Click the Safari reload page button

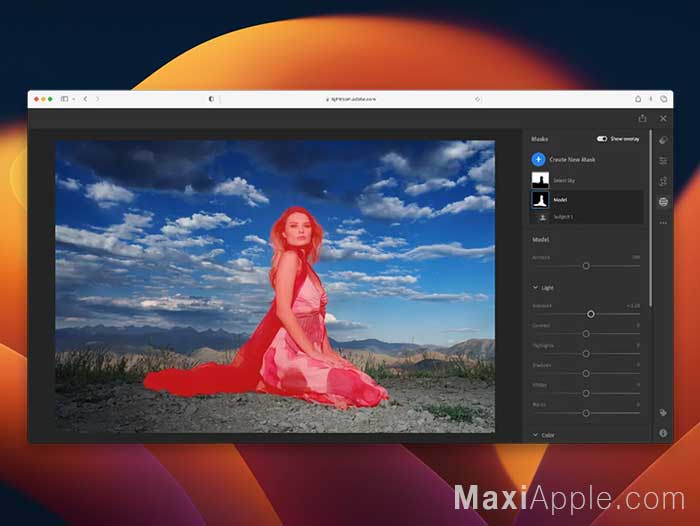(x=478, y=99)
